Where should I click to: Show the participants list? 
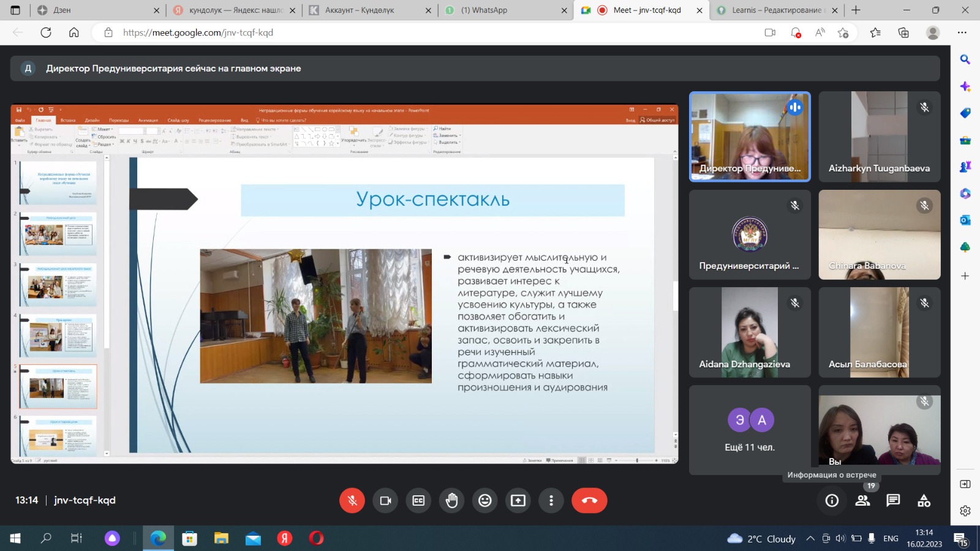click(x=862, y=500)
